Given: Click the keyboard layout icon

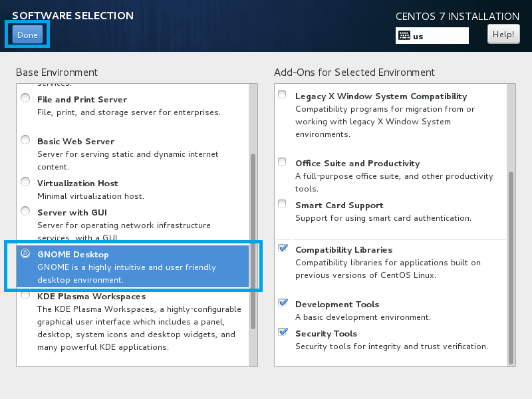Looking at the screenshot, I should [404, 36].
